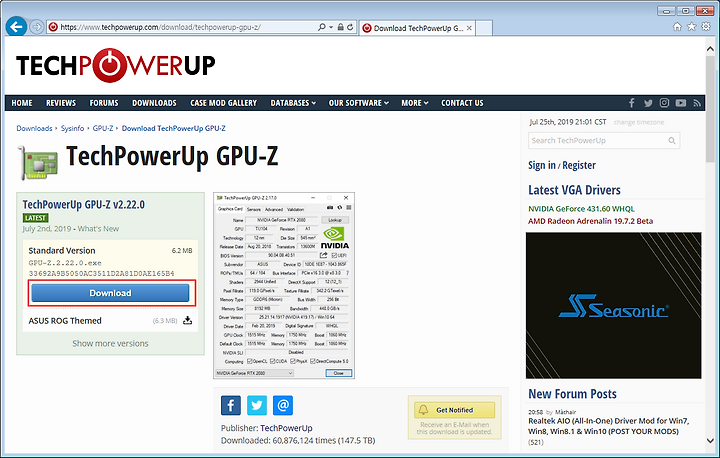Click the change timezone link
The height and width of the screenshot is (458, 720).
coord(639,122)
